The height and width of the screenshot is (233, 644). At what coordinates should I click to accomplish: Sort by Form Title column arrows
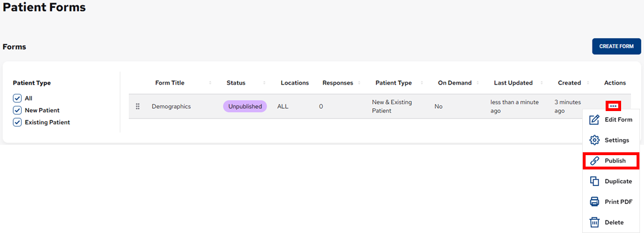click(x=210, y=83)
